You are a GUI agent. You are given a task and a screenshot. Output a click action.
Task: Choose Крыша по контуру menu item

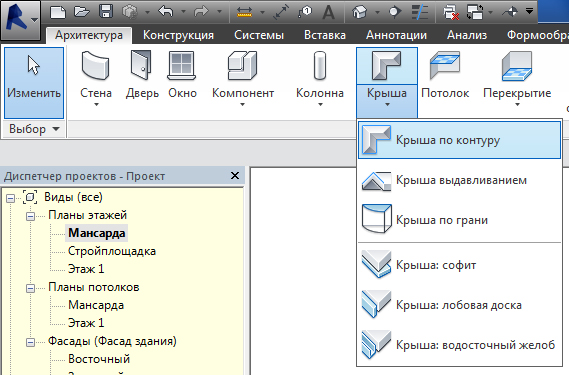(459, 140)
